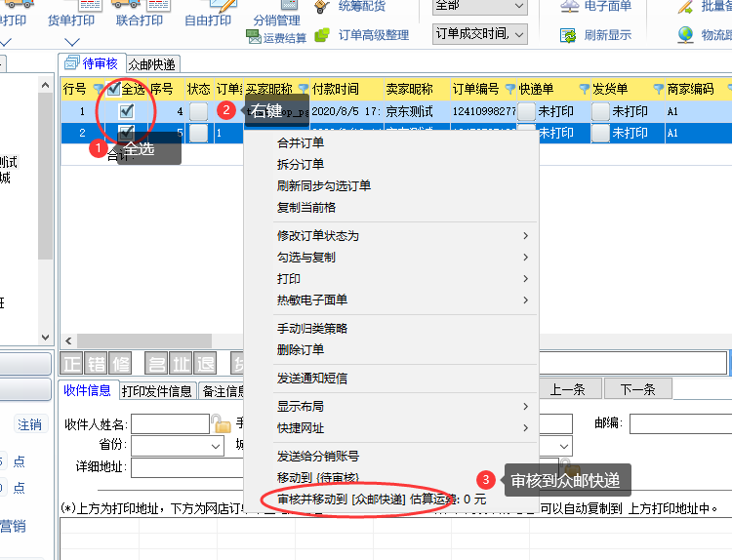Click the 批量 pencil icon in toolbar
Viewport: 732px width, 560px height.
685,7
